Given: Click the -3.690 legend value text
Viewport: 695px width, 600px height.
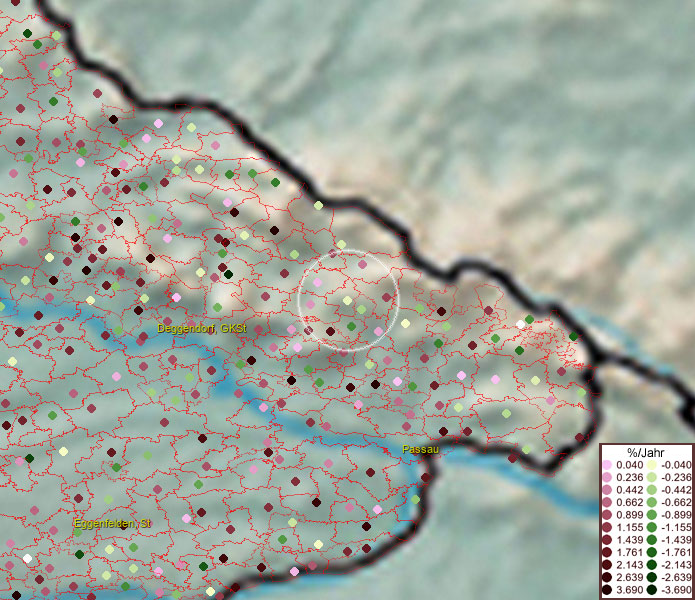Looking at the screenshot, I should (676, 590).
